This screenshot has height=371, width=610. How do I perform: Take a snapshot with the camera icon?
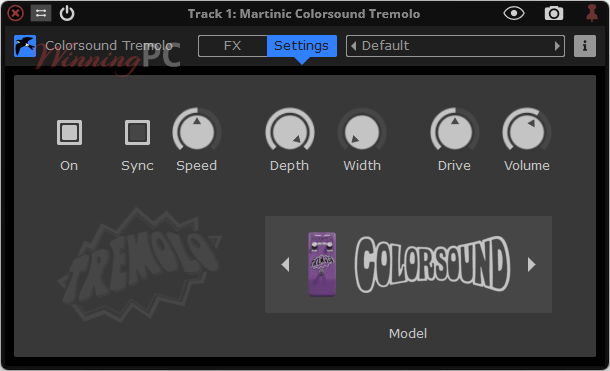[554, 14]
